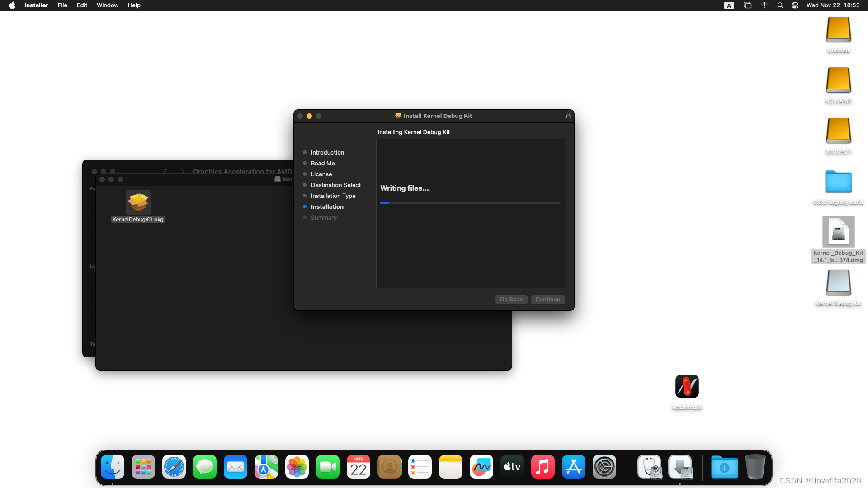Open the File menu
The height and width of the screenshot is (488, 868).
[x=62, y=5]
